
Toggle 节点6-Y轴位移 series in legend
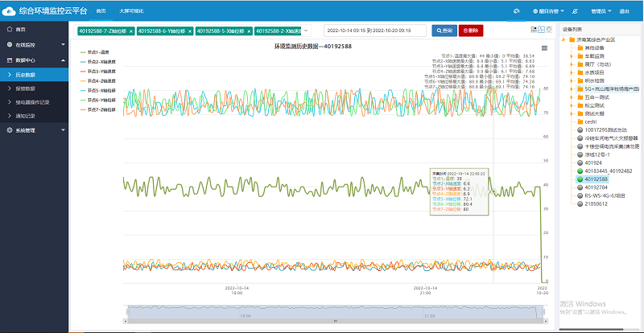coord(97,101)
